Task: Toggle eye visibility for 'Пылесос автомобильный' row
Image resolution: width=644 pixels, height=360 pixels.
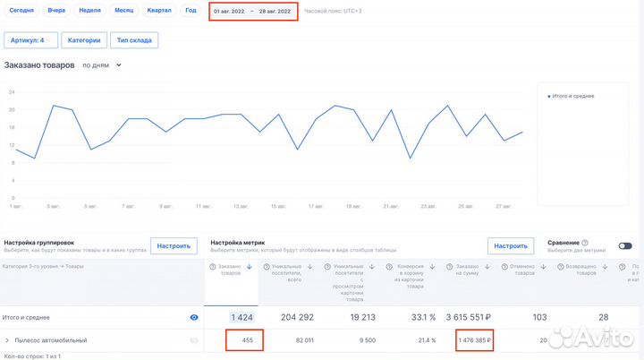Action: point(194,340)
